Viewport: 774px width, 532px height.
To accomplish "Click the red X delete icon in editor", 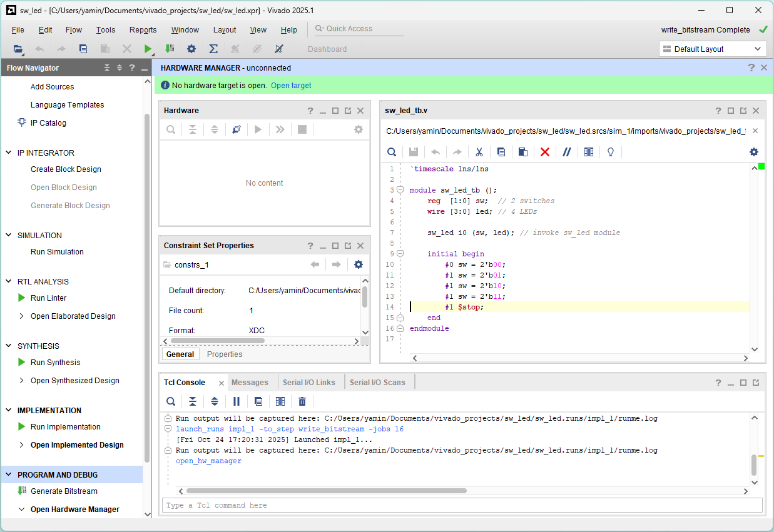I will (x=544, y=152).
